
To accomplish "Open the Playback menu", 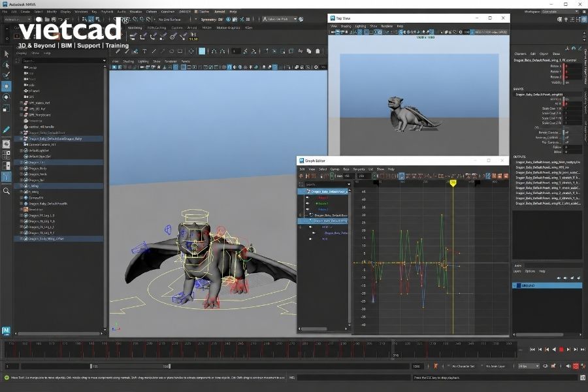I will tap(107, 12).
